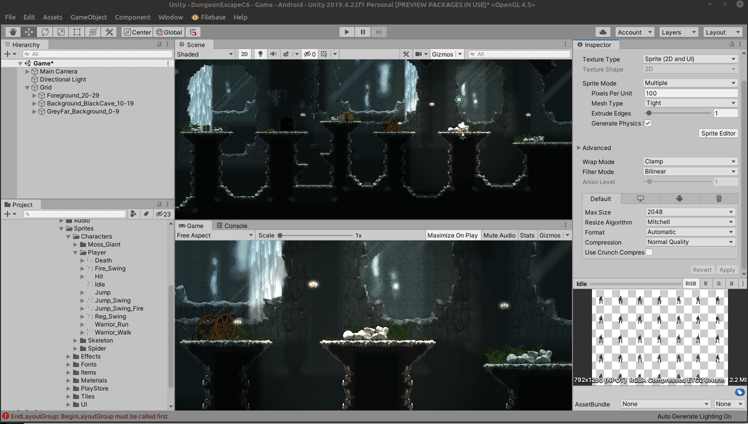Toggle Mute Audio in Game view

(499, 235)
